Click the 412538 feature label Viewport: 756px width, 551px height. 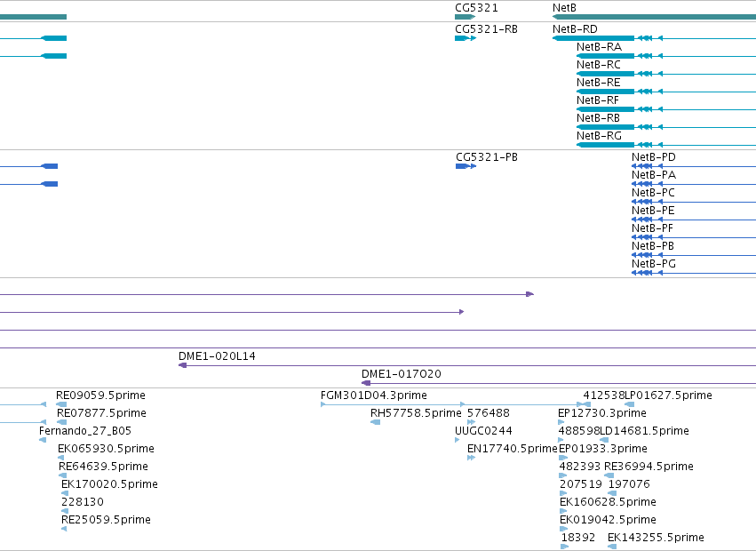pyautogui.click(x=603, y=395)
